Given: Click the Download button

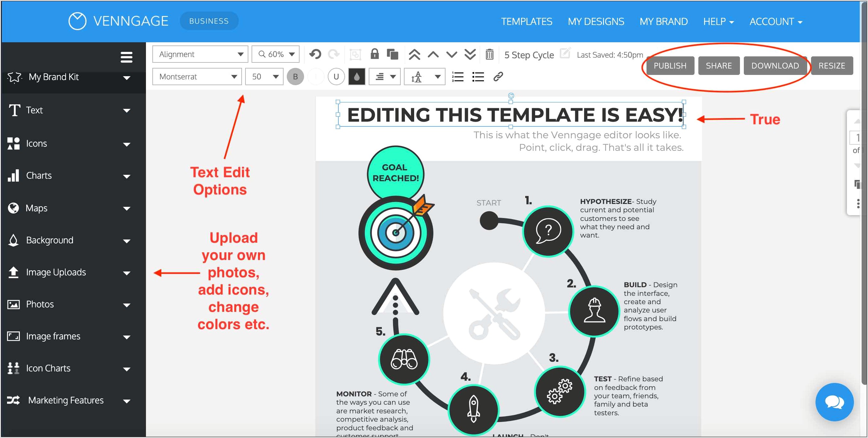Looking at the screenshot, I should 775,65.
